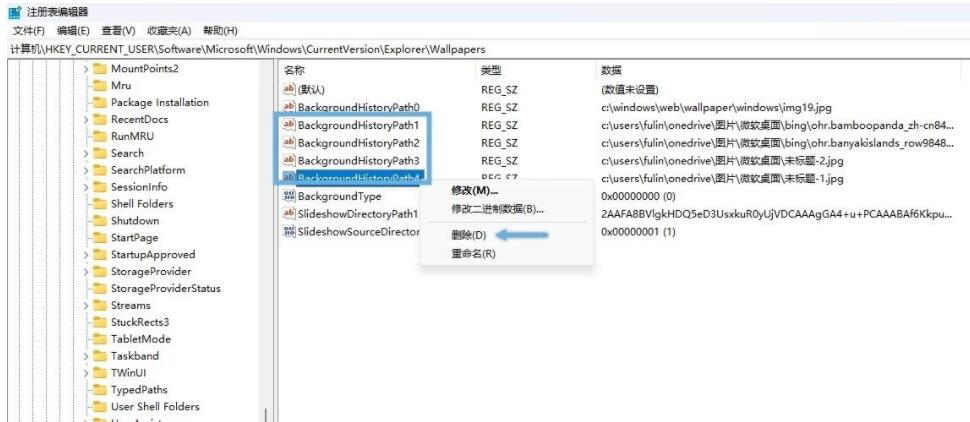
Task: Choose 重命名(R) in context menu
Action: click(473, 254)
